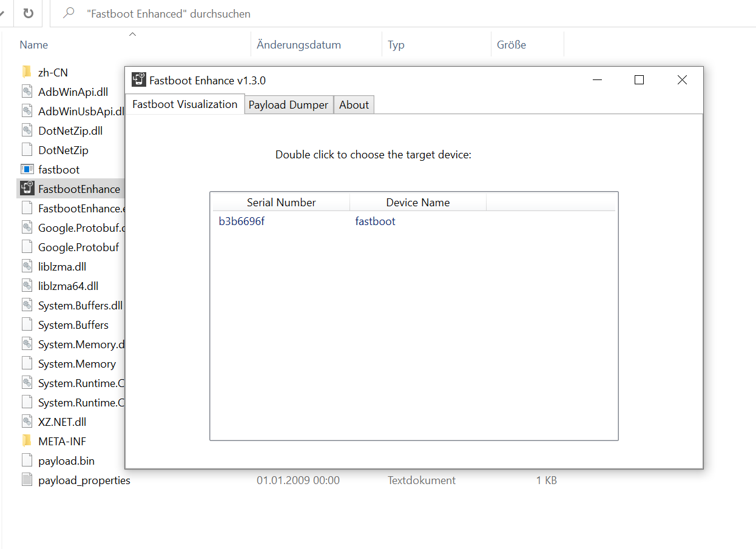The image size is (756, 549).
Task: Select the System.Memory.d dll file icon
Action: point(27,344)
